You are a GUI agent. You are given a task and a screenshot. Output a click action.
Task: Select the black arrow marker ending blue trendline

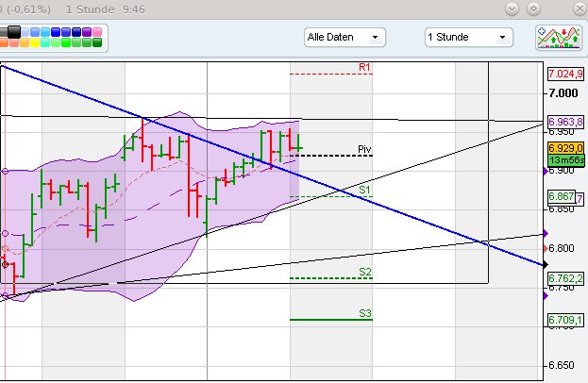point(546,265)
